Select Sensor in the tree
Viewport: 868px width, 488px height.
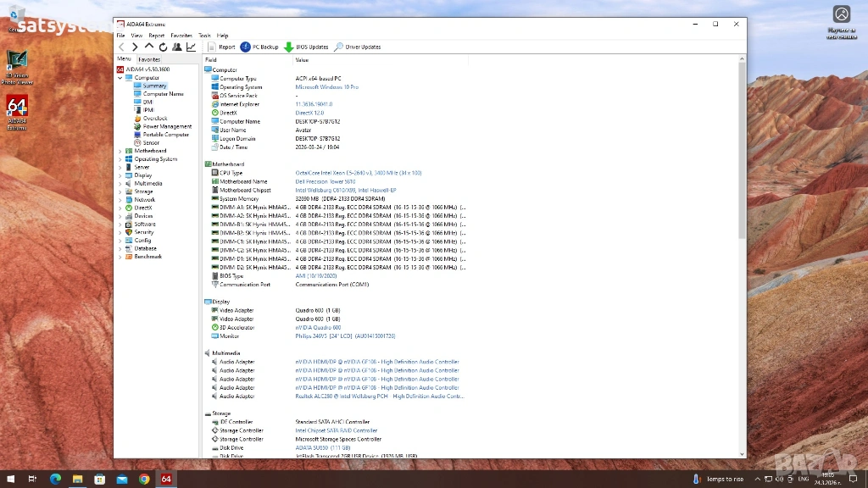[x=151, y=142]
